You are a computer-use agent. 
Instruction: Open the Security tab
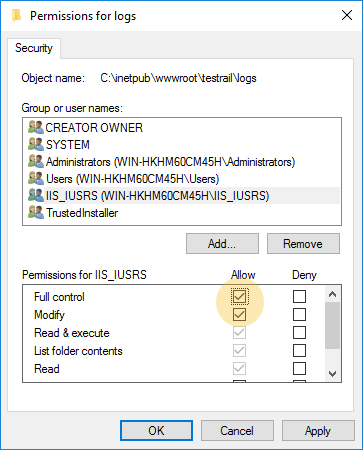tap(34, 48)
